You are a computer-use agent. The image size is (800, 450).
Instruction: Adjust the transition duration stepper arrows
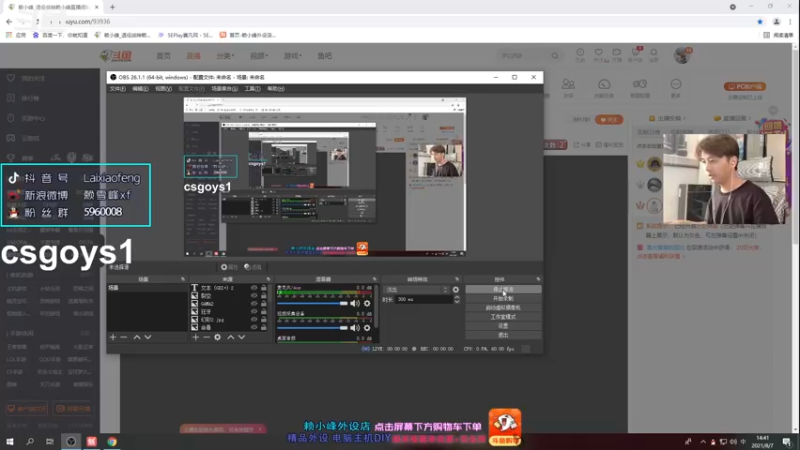pos(457,299)
